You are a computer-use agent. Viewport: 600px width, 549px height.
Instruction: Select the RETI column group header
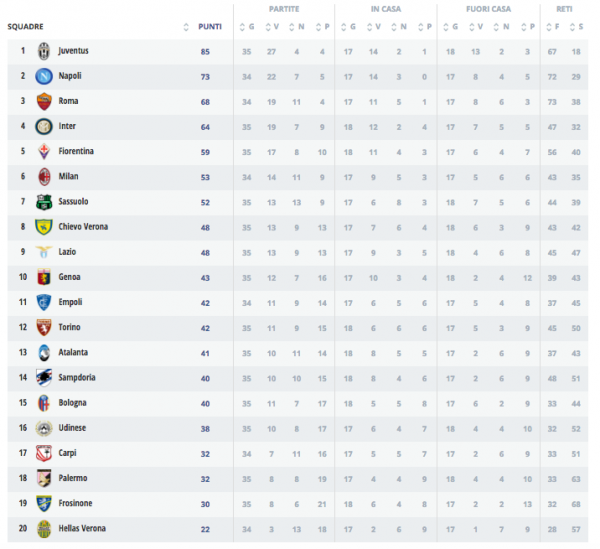tap(563, 9)
